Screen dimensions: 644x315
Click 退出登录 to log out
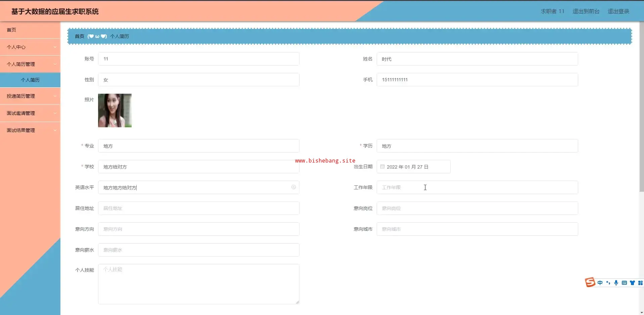click(x=618, y=11)
